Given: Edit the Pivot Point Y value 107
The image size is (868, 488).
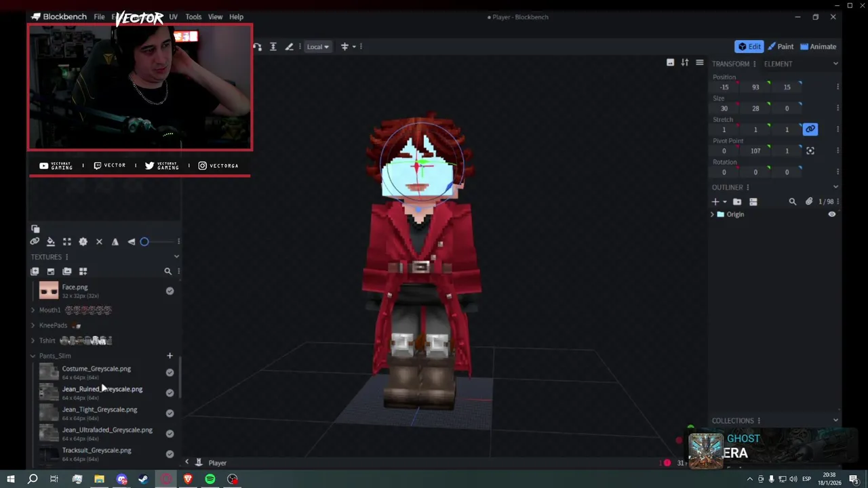Looking at the screenshot, I should tap(755, 150).
